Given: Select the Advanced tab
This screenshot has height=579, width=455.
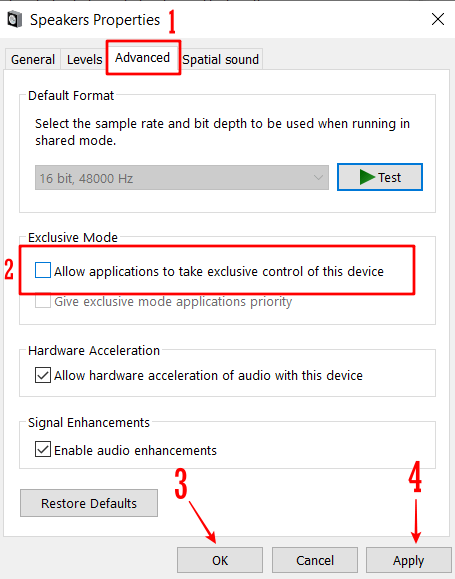Looking at the screenshot, I should tap(143, 58).
